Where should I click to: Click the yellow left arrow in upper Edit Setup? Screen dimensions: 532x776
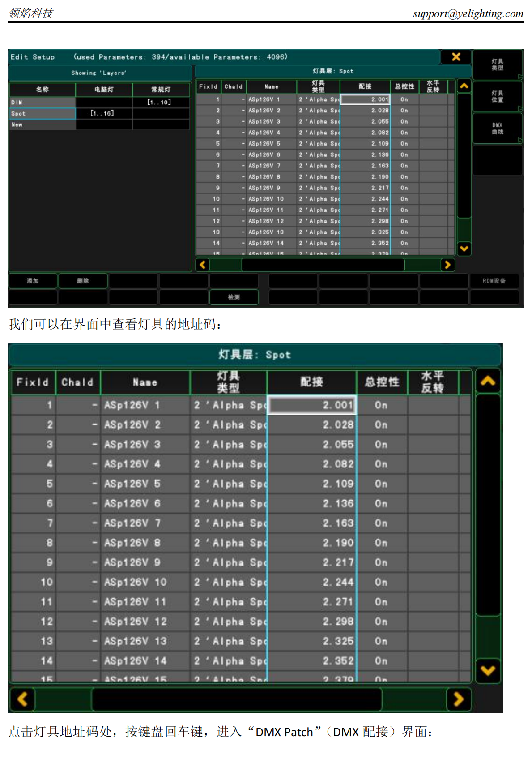click(203, 265)
